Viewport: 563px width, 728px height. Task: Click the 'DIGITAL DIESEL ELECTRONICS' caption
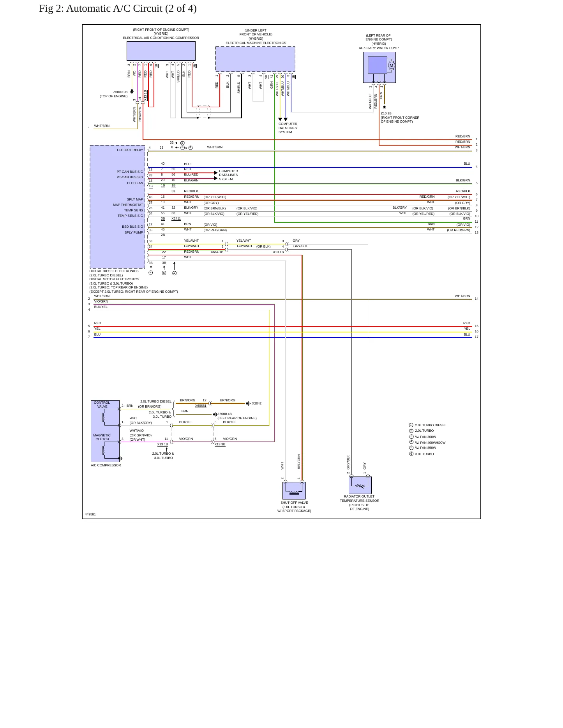[114, 271]
